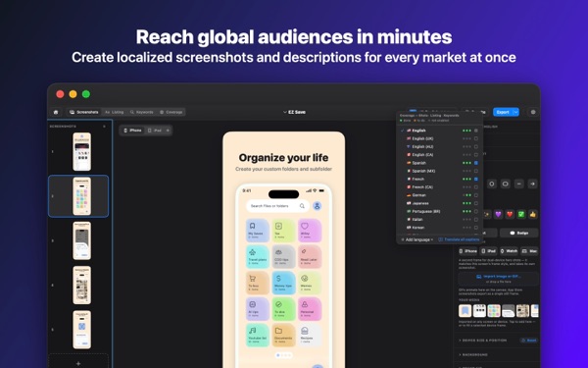Viewport: 588px width, 368px height.
Task: Insert the oval shape annotation
Action: tap(505, 184)
